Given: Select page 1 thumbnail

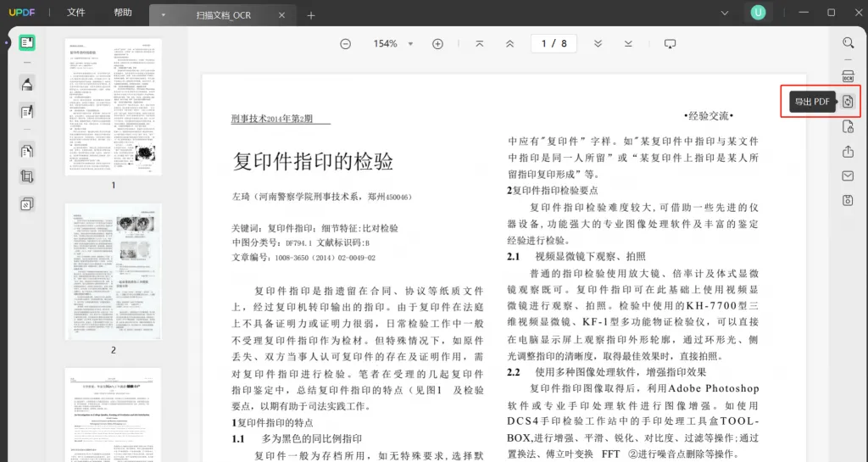Looking at the screenshot, I should pos(114,107).
